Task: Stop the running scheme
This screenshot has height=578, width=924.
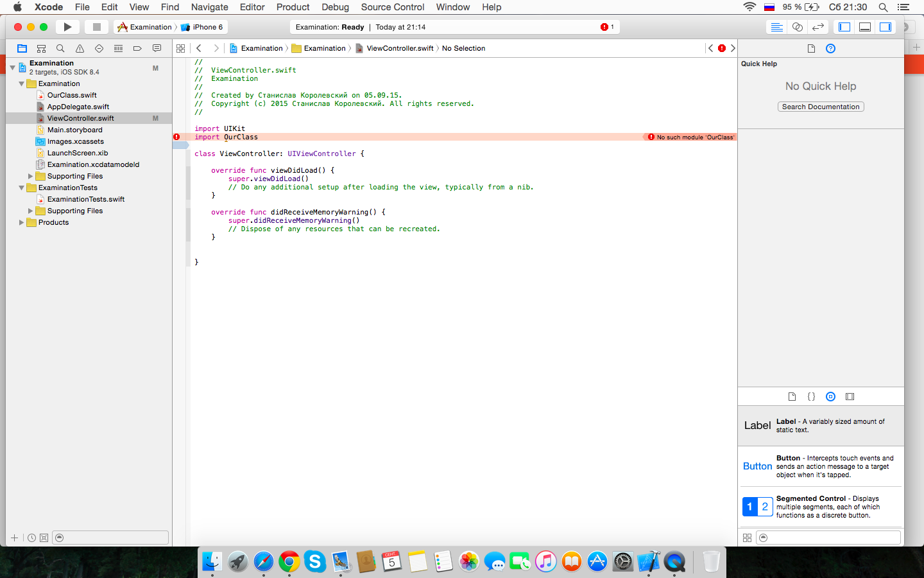Action: [x=96, y=27]
